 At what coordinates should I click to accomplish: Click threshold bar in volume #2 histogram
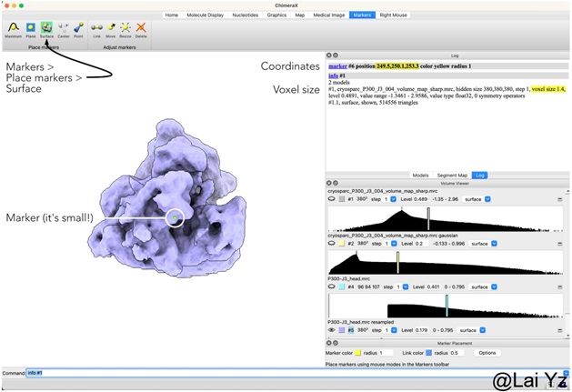click(x=397, y=262)
